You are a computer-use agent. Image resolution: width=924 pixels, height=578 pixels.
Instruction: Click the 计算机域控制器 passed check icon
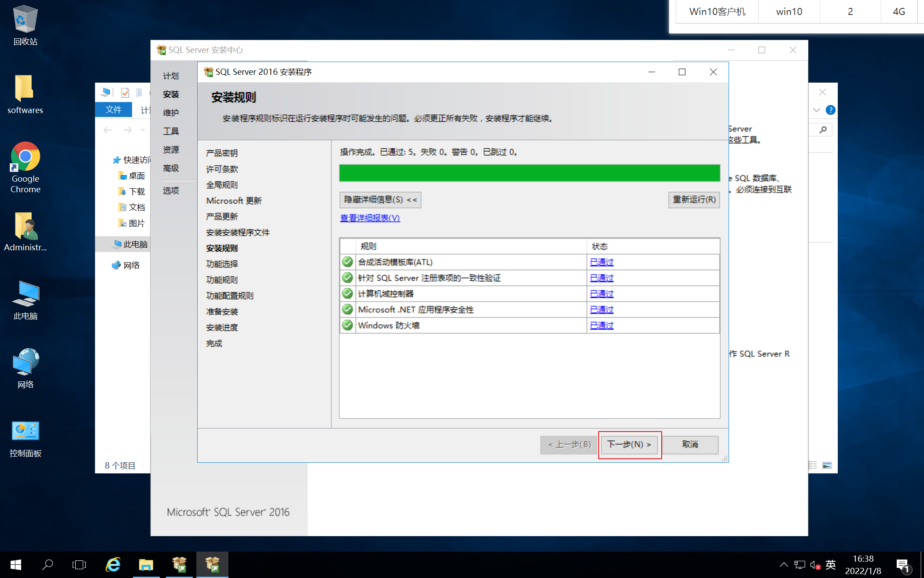point(347,294)
